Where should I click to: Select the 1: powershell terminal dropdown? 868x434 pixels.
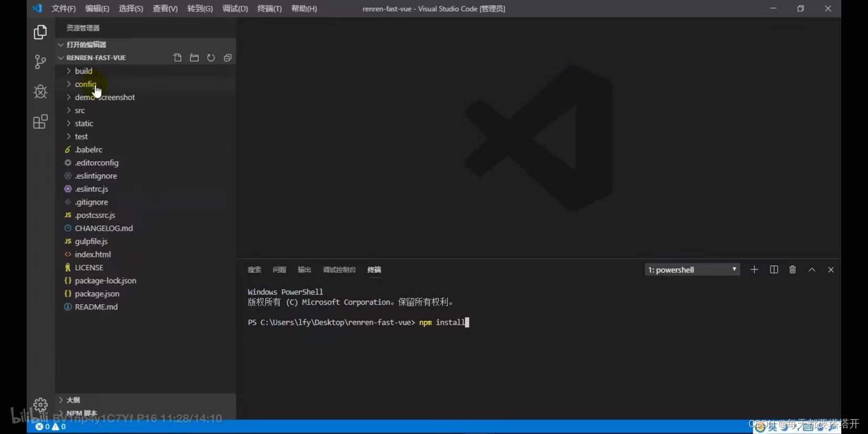click(x=692, y=269)
